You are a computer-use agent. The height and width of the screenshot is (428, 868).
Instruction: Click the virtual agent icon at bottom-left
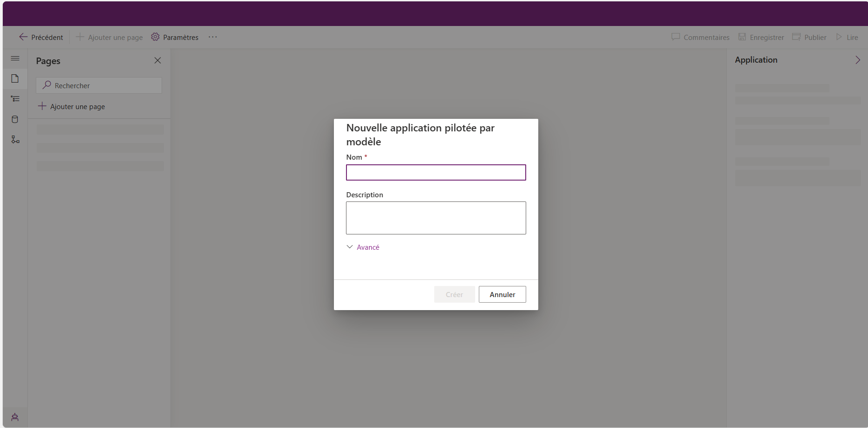[x=15, y=417]
